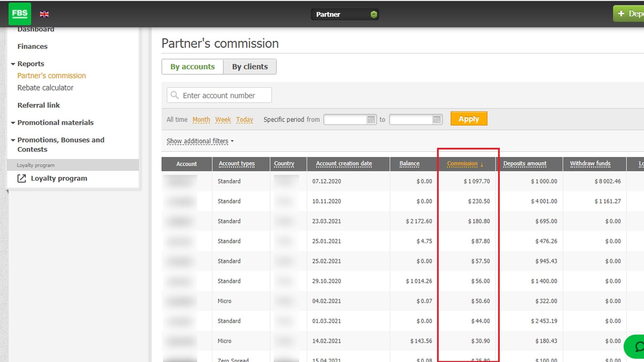Select the By accounts tab
Viewport: 644px width, 362px height.
pos(193,67)
